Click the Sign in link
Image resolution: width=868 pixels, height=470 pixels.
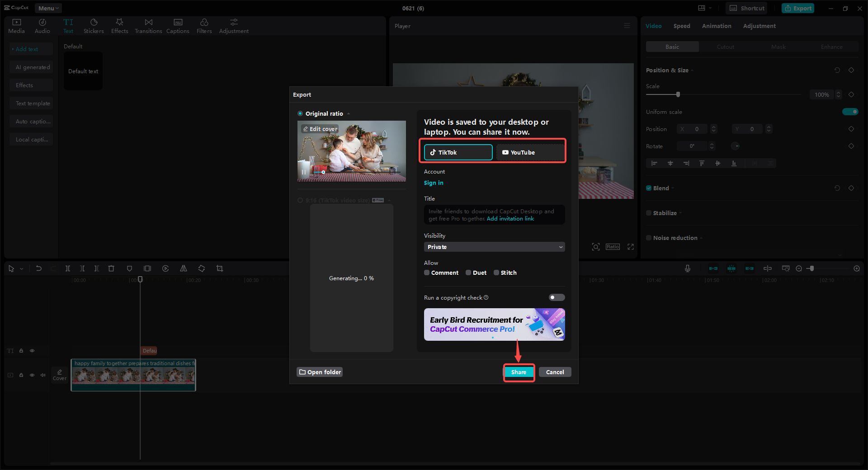(x=434, y=183)
